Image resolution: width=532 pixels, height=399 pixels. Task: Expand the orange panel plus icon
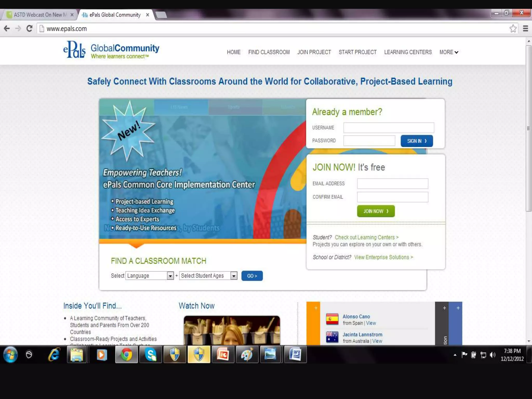tap(316, 308)
